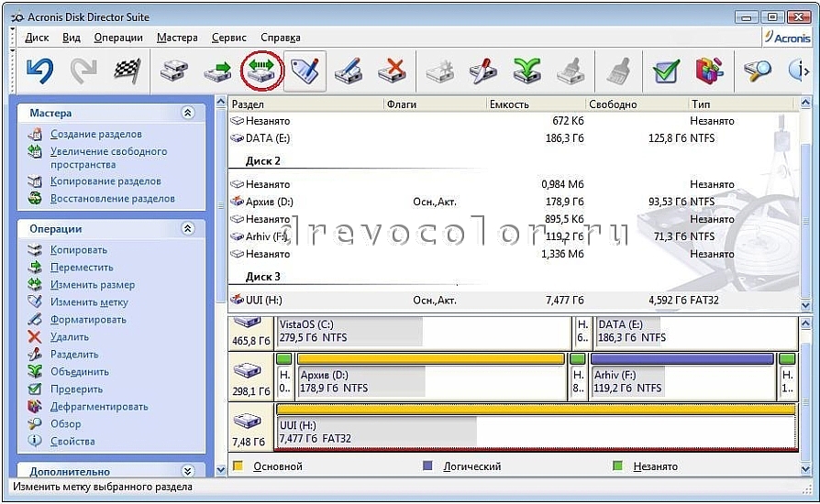The width and height of the screenshot is (820, 504).
Task: Open the Копирование разделов wizard
Action: click(105, 181)
